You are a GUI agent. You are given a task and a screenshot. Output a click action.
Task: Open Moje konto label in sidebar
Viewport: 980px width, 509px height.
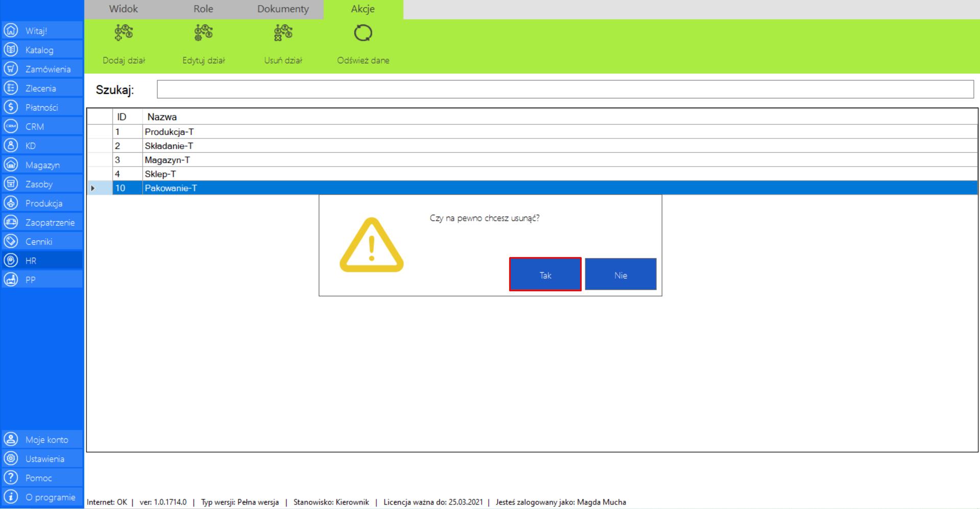click(x=47, y=439)
